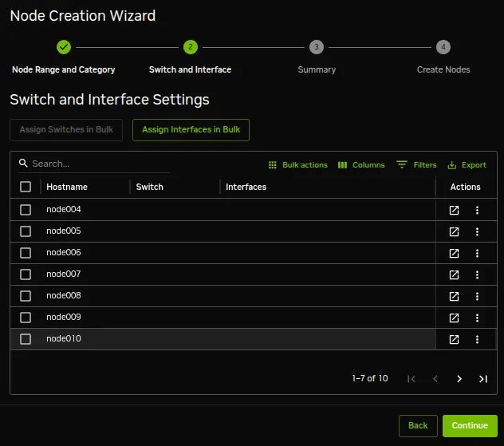Sort by the Interfaces column header

[x=246, y=187]
